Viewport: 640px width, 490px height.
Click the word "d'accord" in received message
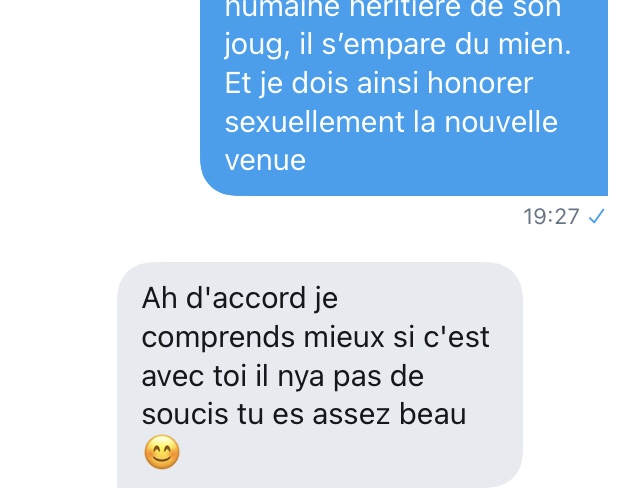246,298
